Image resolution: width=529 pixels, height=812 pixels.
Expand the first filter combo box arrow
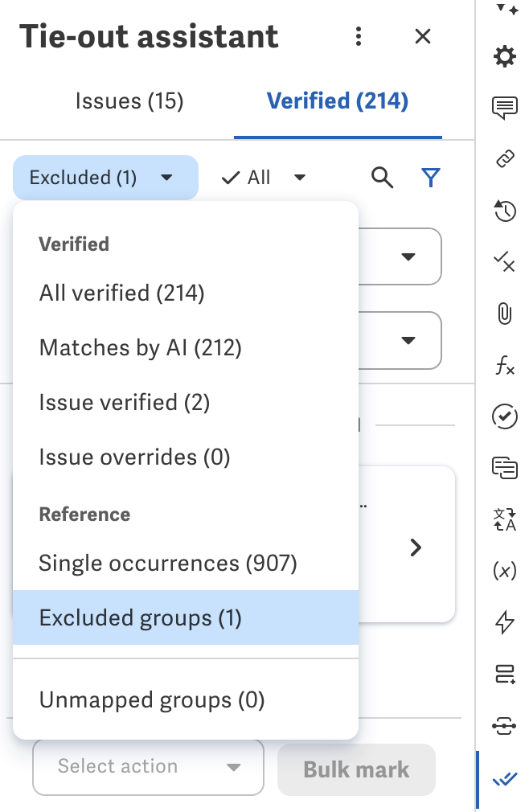pos(408,256)
